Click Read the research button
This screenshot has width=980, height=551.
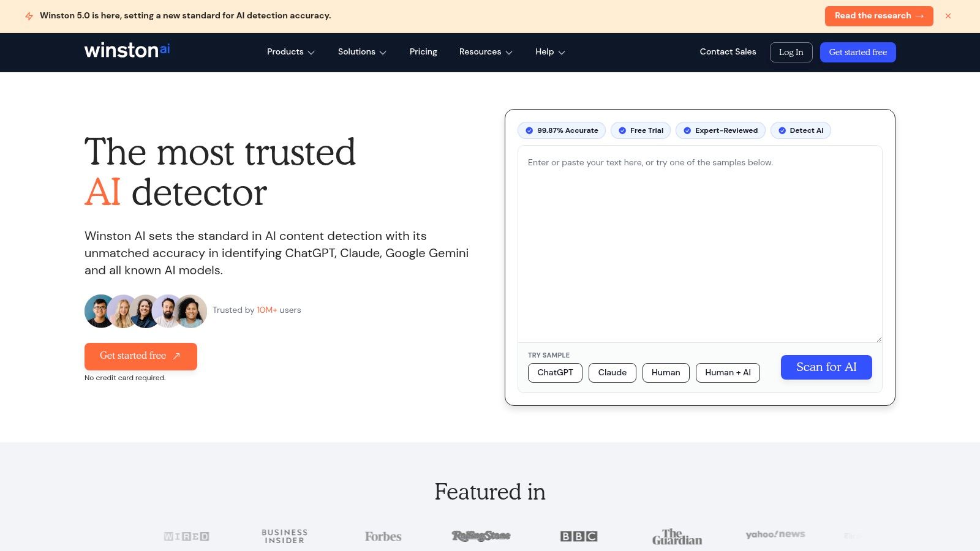point(879,16)
